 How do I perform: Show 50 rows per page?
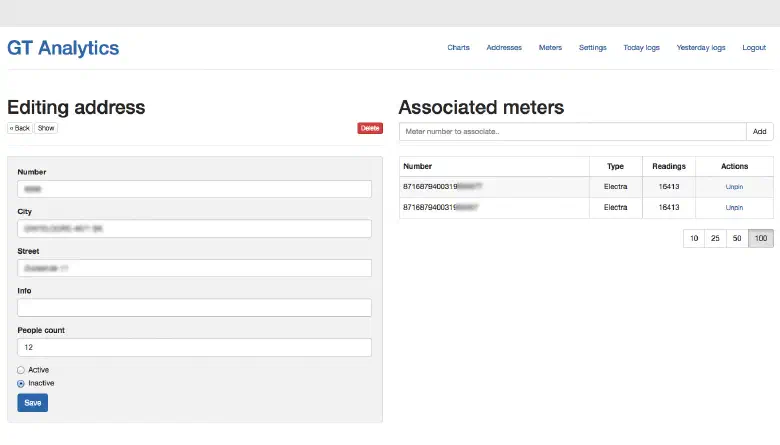(x=737, y=239)
